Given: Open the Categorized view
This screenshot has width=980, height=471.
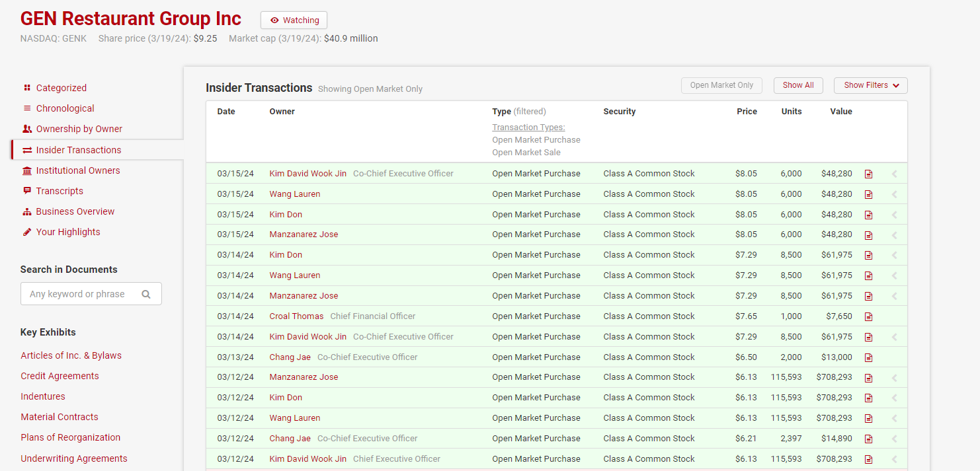Looking at the screenshot, I should (x=61, y=88).
